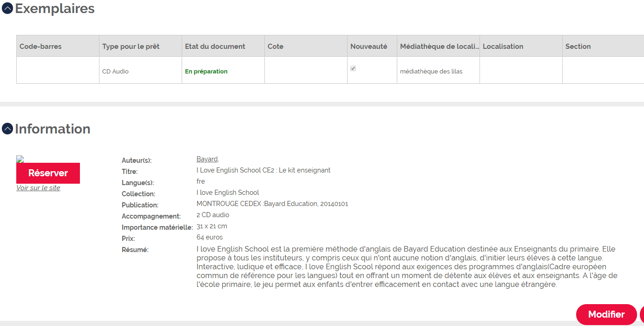Click the Cote column header
The image size is (644, 326).
[306, 46]
